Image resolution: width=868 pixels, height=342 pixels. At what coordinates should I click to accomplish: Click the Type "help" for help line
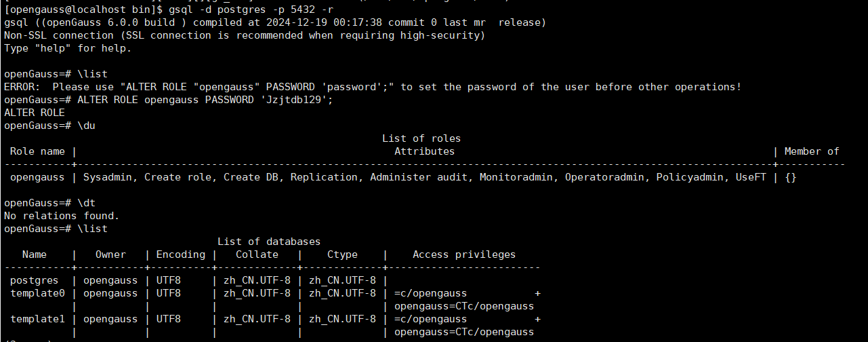click(68, 48)
